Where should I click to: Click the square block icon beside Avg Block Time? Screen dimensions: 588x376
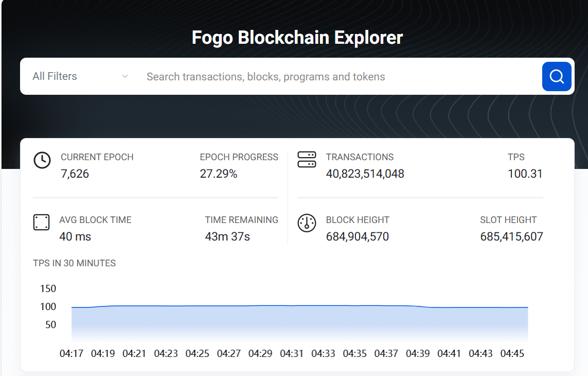point(42,223)
